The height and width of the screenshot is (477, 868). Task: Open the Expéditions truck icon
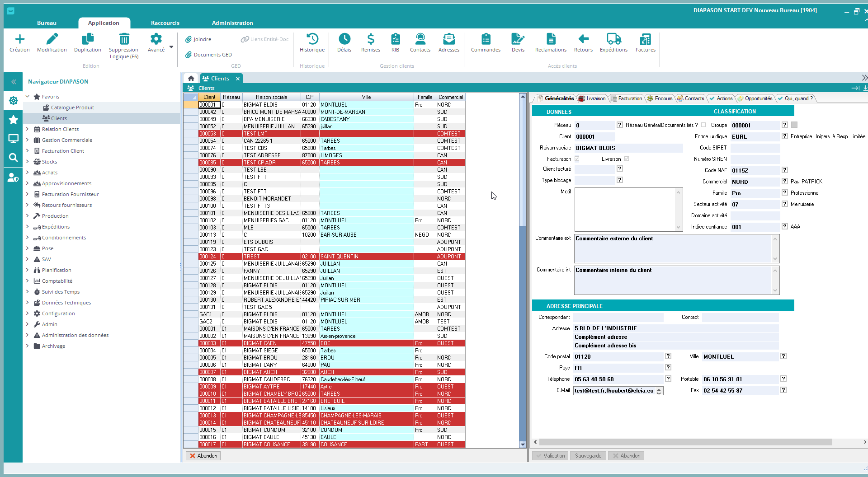point(613,39)
